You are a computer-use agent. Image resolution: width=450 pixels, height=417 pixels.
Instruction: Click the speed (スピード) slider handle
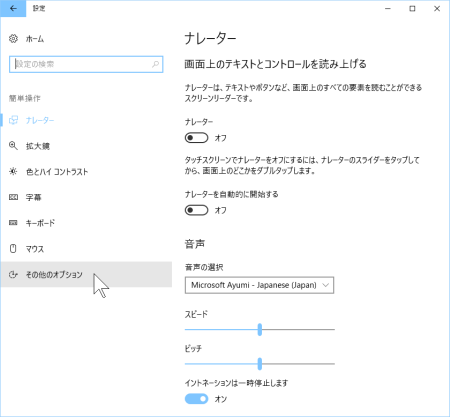tap(260, 329)
